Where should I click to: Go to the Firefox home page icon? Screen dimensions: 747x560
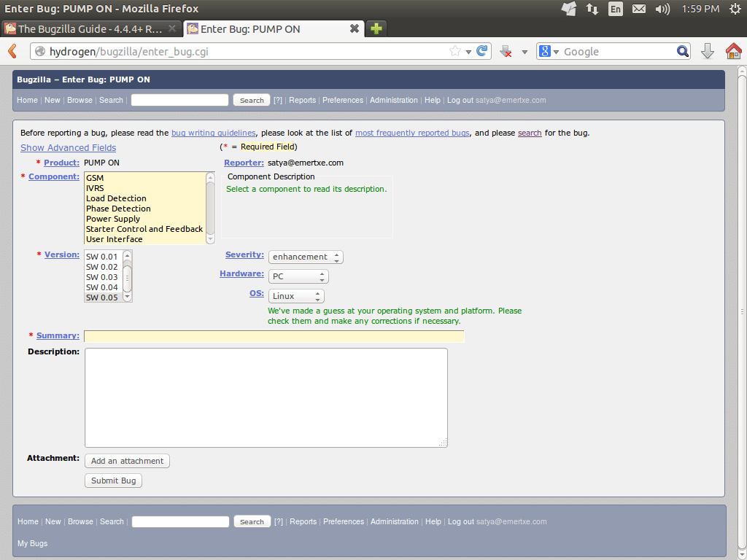coord(734,51)
